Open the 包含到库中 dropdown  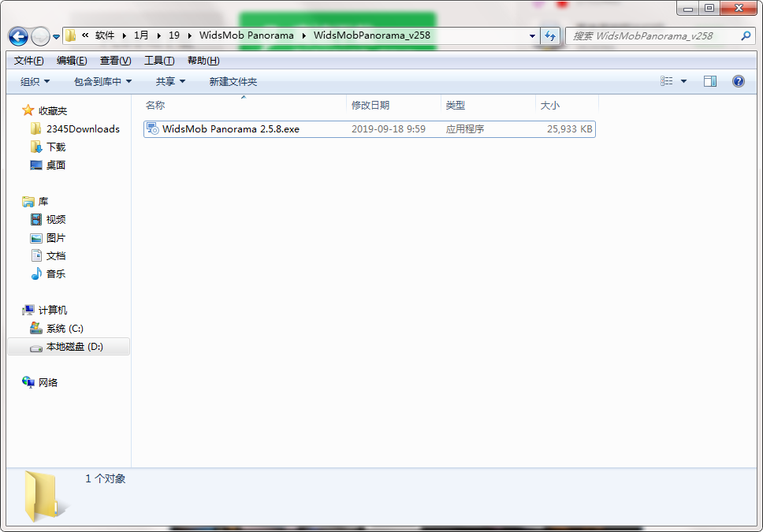tap(102, 81)
